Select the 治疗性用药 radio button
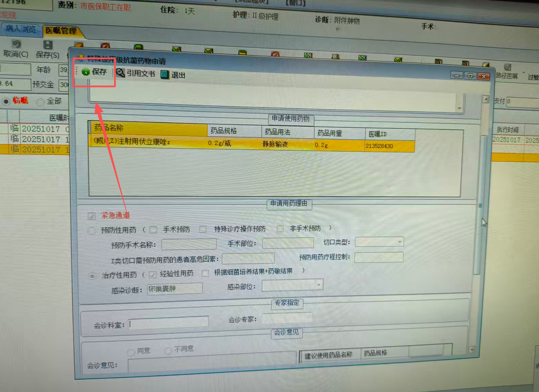The image size is (539, 392). tap(92, 276)
